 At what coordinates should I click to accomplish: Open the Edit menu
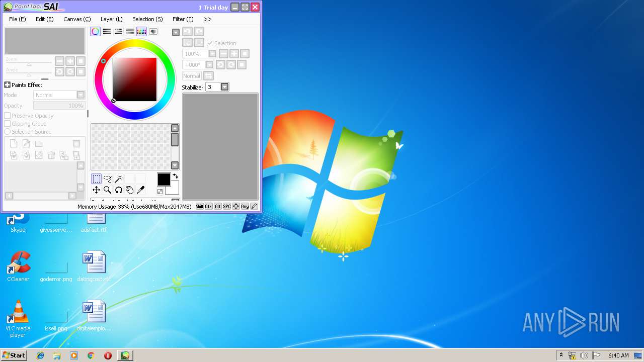44,19
